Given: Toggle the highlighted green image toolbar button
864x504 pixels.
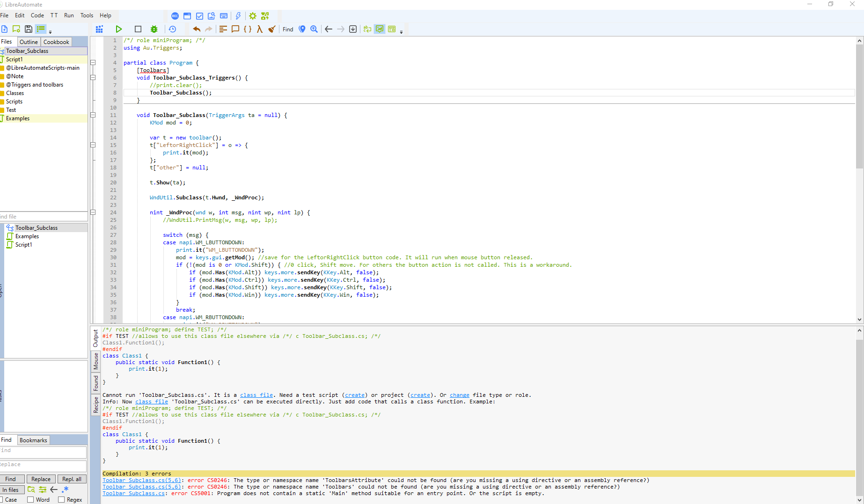Looking at the screenshot, I should (x=380, y=29).
